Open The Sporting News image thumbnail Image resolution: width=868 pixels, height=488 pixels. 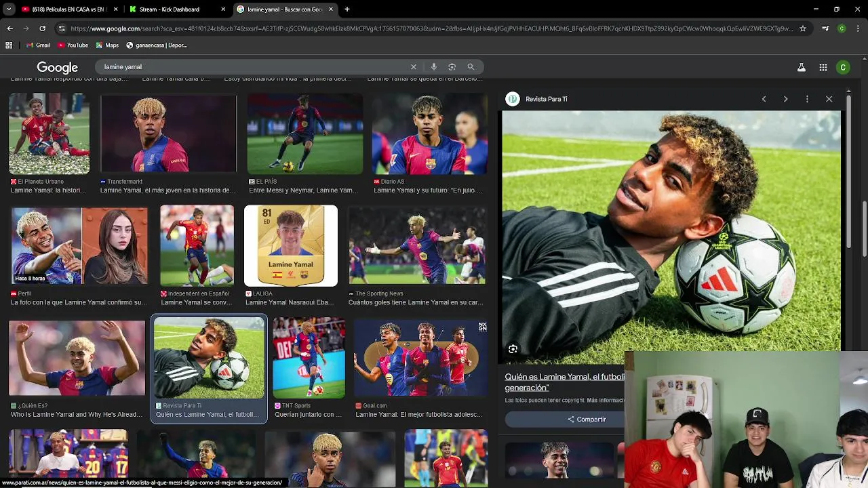[x=417, y=246]
